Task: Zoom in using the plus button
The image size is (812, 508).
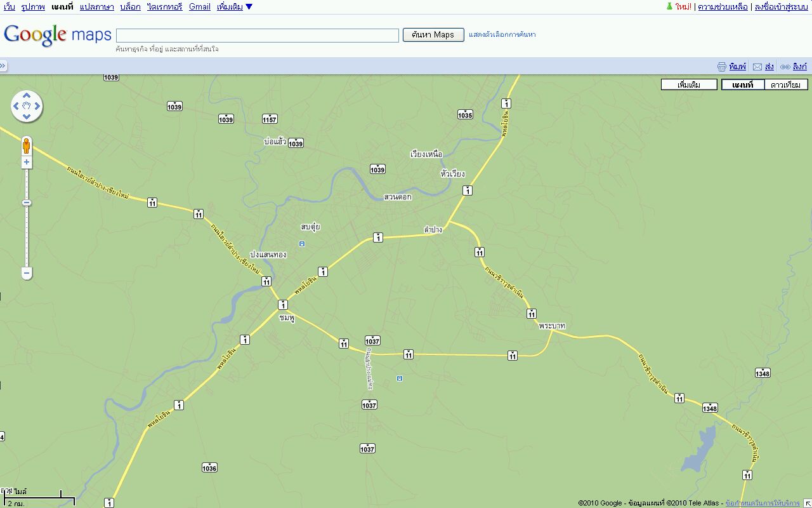Action: 27,163
